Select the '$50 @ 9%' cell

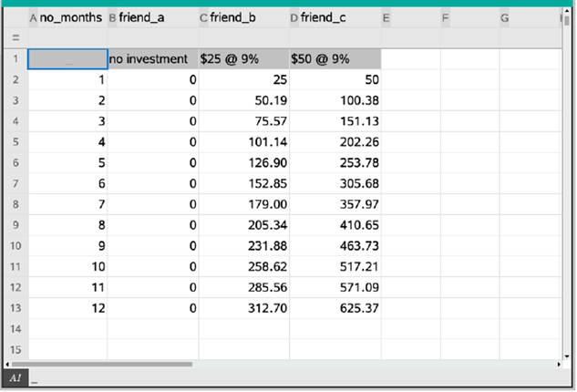[x=335, y=58]
